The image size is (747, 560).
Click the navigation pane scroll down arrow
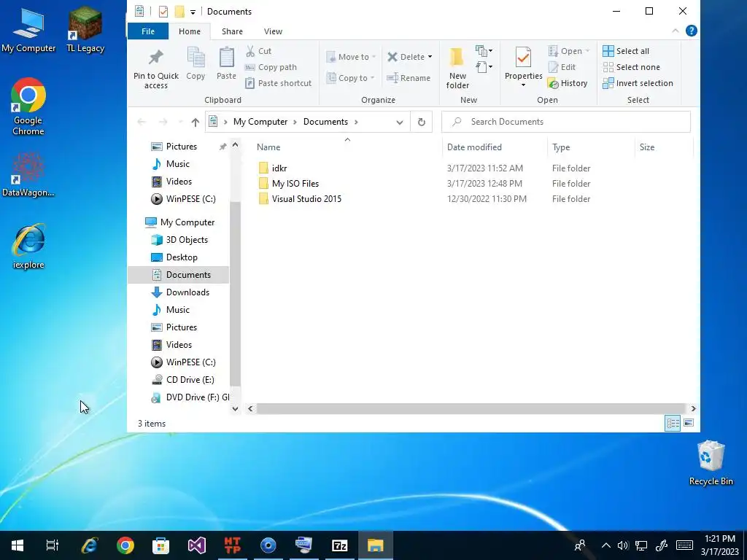tap(235, 408)
